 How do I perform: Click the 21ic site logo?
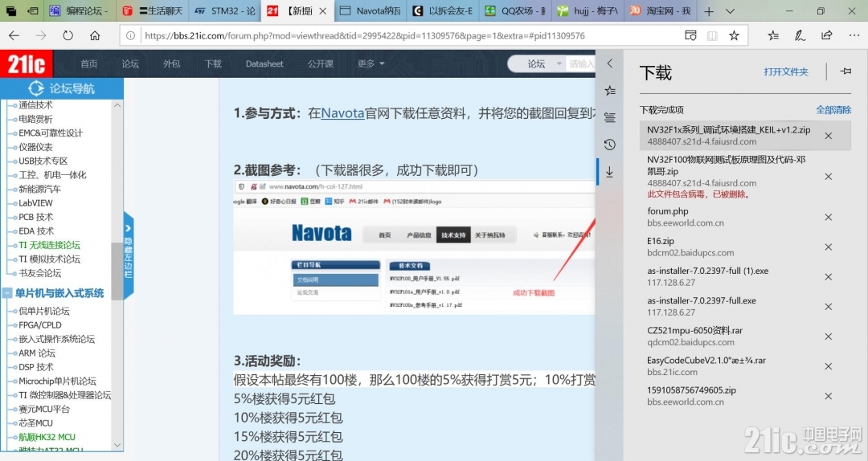pyautogui.click(x=27, y=63)
